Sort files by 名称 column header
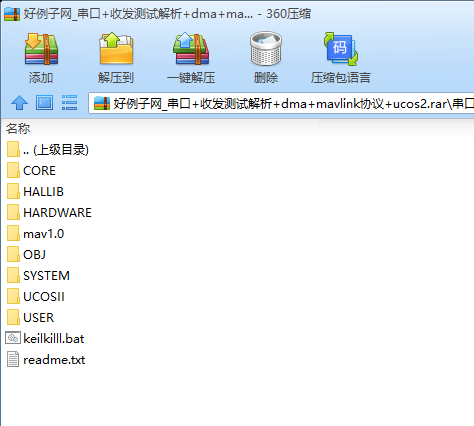The height and width of the screenshot is (426, 474). (18, 129)
